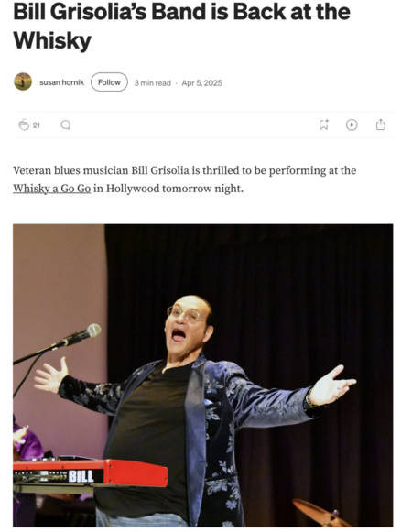Image resolution: width=412 pixels, height=532 pixels.
Task: Click the Apr 5, 2025 publish date
Action: 201,83
